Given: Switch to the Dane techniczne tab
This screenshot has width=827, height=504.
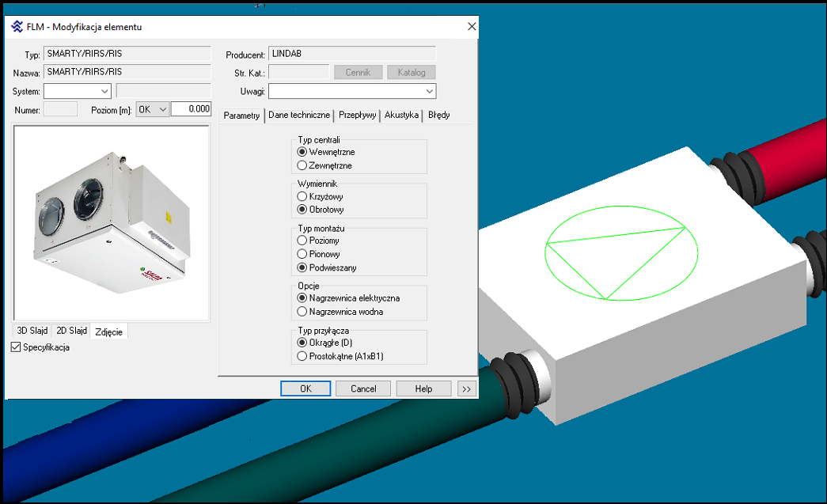Looking at the screenshot, I should point(299,116).
